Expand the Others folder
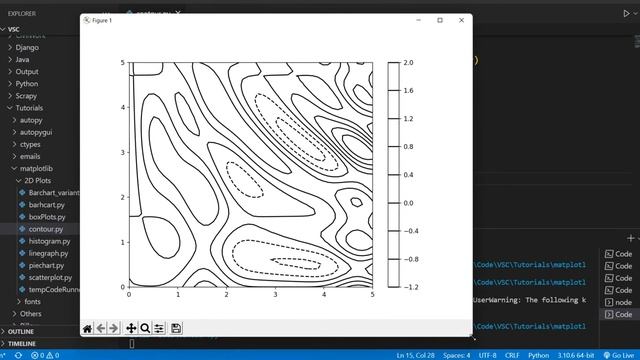The image size is (640, 360). point(14,314)
